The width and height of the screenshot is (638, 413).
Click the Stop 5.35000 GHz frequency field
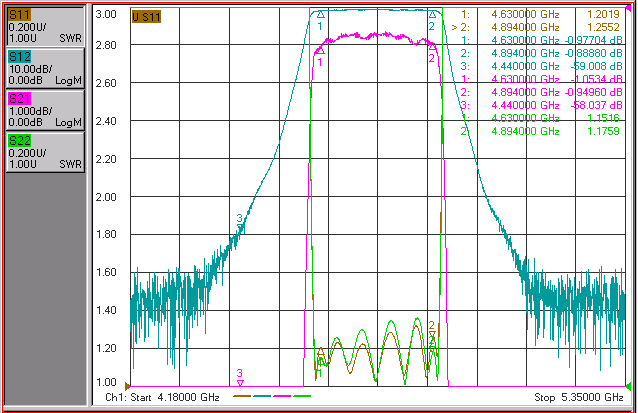tap(579, 397)
